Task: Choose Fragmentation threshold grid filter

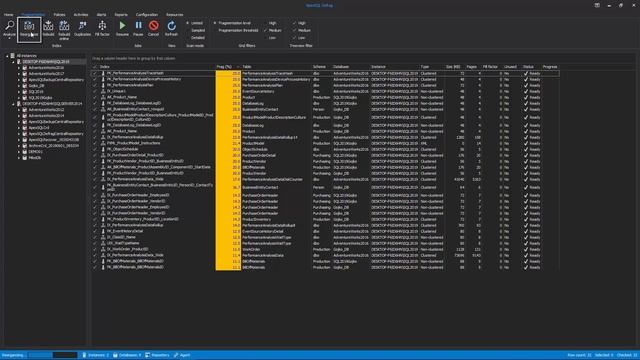Action: [236, 30]
